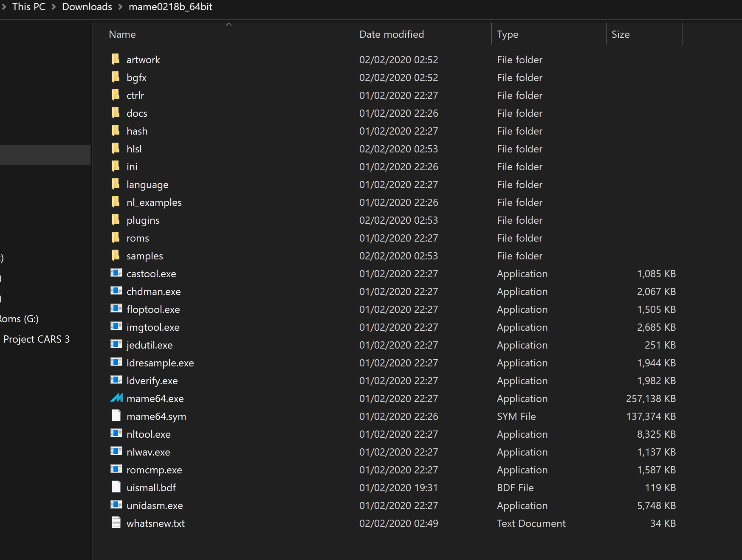
Task: Click the SYM File type cell
Action: tap(516, 416)
